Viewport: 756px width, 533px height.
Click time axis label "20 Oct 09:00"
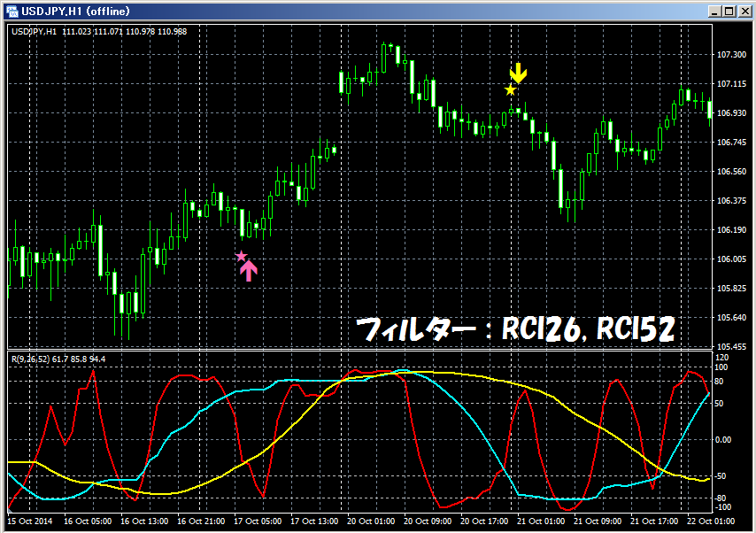pos(428,521)
